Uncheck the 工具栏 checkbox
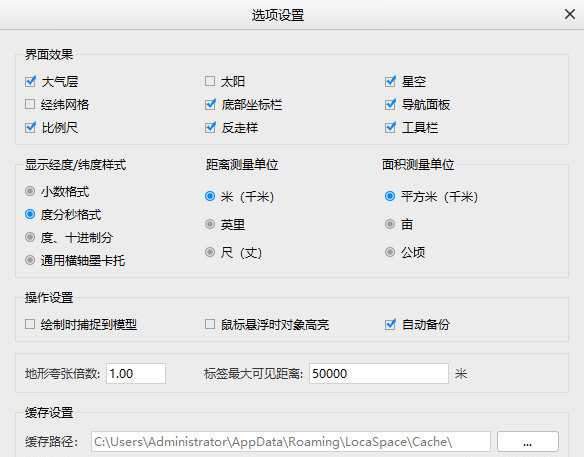Screen dimensions: 584x457 point(390,127)
